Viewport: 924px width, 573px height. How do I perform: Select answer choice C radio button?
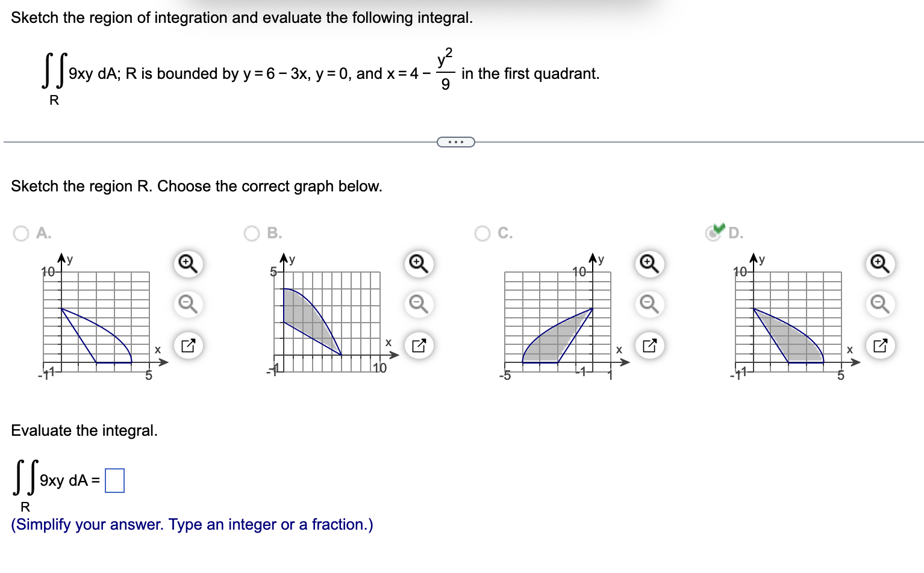482,234
